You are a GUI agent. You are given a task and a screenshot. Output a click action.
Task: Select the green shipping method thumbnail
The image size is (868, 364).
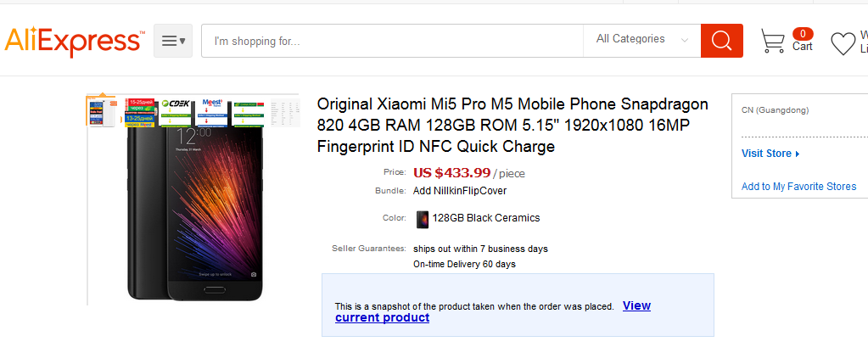tap(249, 112)
